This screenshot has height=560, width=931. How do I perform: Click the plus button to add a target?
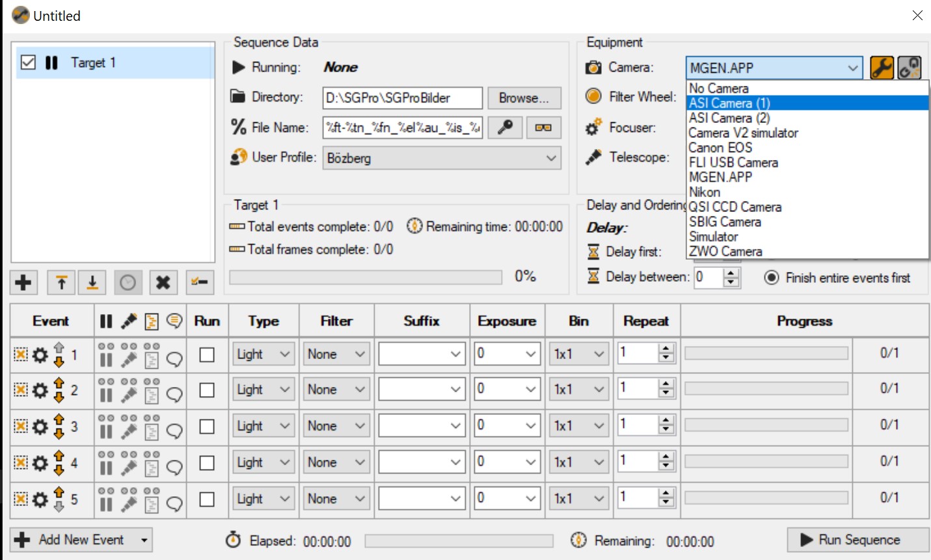(23, 282)
